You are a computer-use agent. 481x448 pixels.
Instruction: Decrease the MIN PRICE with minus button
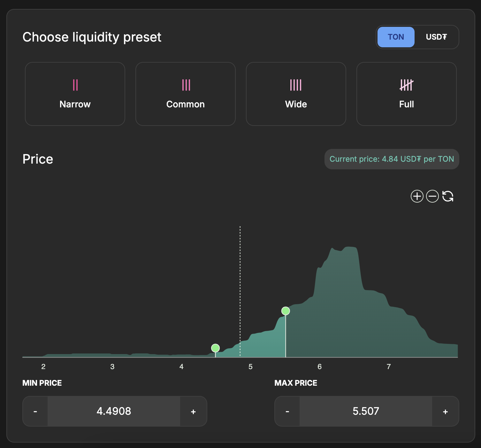[35, 411]
